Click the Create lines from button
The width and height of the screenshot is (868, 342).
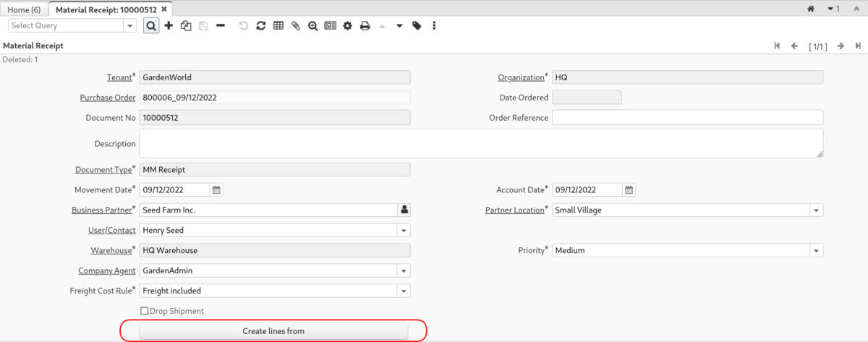[273, 331]
